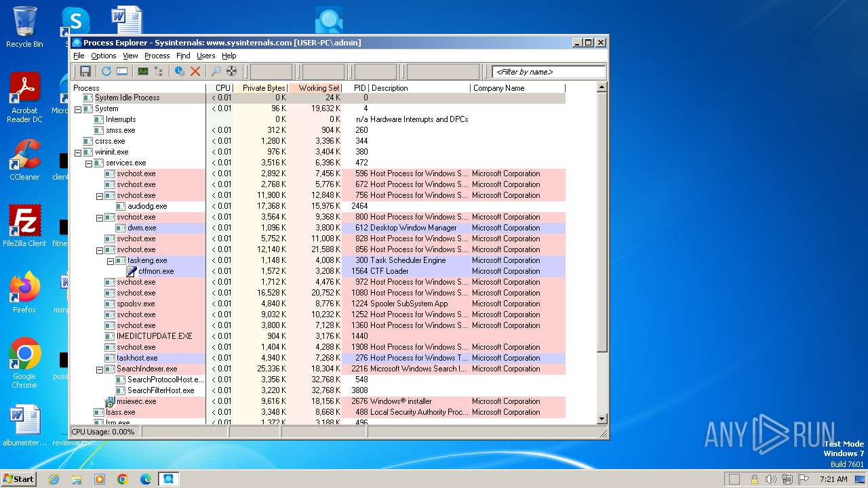Open Internet Explorer in taskbar

[x=54, y=479]
